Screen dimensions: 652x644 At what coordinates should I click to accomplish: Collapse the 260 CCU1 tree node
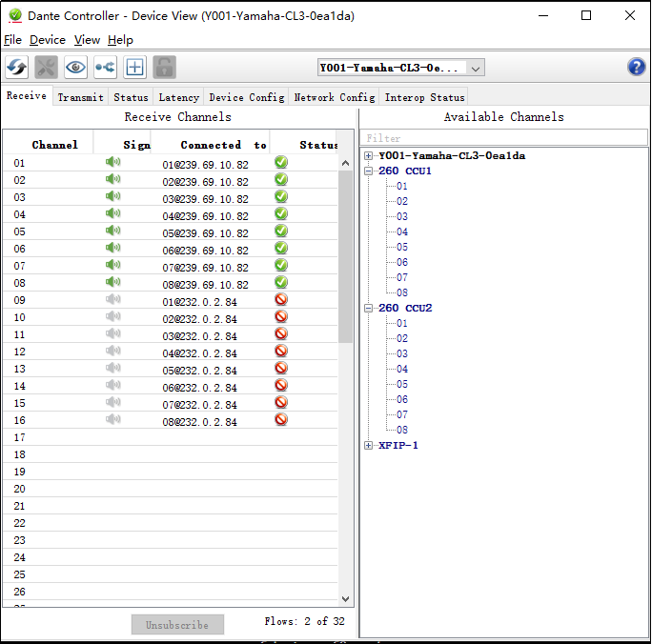point(369,171)
